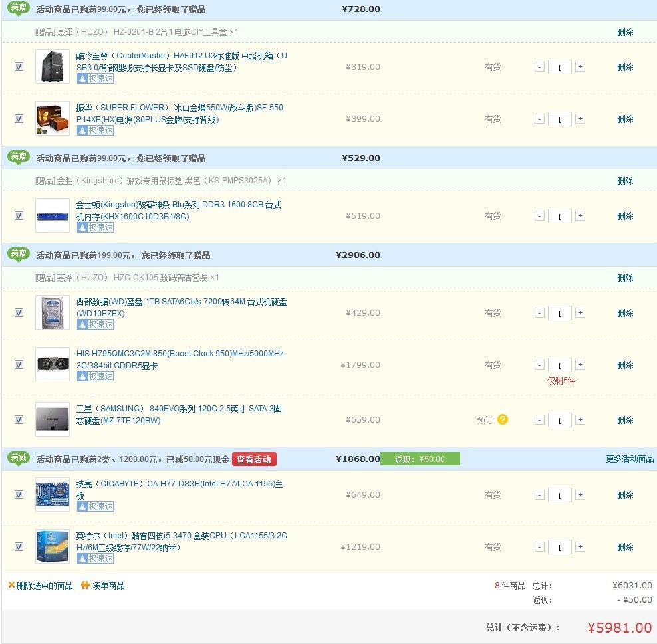This screenshot has width=657, height=644.
Task: Open the Gigabyte GA-H77-DS3H title link
Action: click(x=180, y=490)
